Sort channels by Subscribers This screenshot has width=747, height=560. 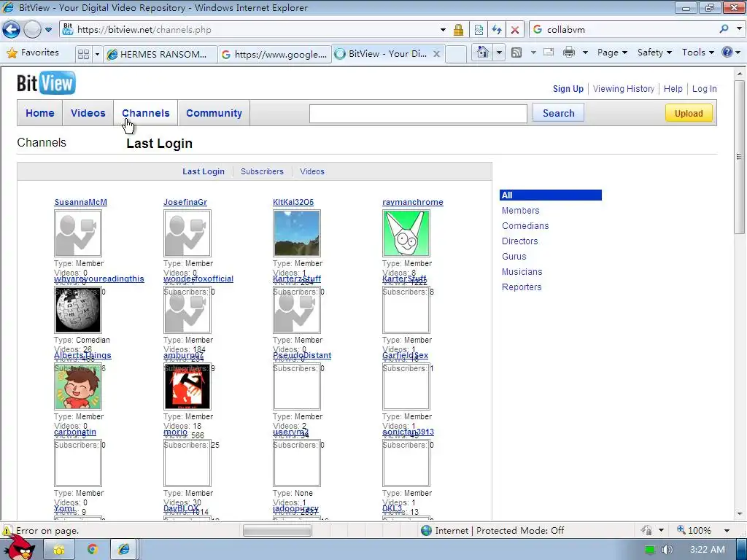262,171
